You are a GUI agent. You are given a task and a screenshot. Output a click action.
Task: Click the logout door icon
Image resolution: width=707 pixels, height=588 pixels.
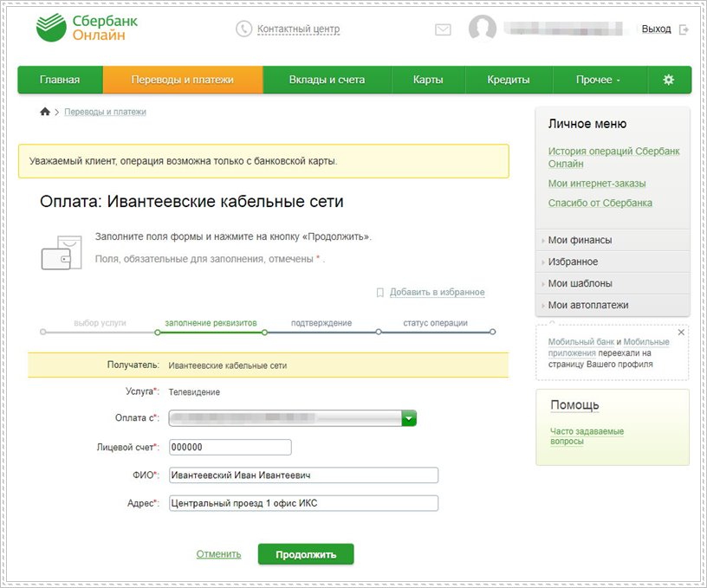(684, 29)
